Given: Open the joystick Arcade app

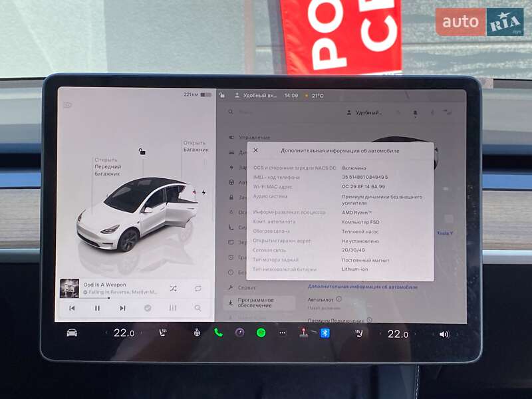Looking at the screenshot, I should [304, 333].
